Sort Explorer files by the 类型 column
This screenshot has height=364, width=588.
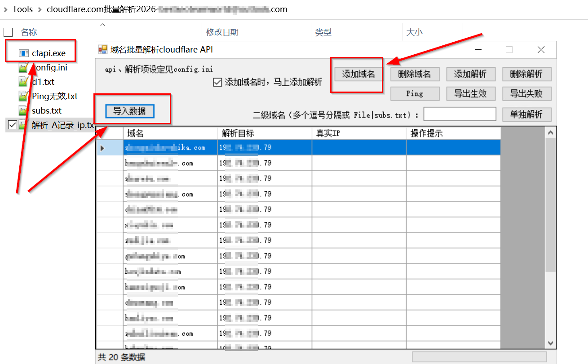pos(323,32)
